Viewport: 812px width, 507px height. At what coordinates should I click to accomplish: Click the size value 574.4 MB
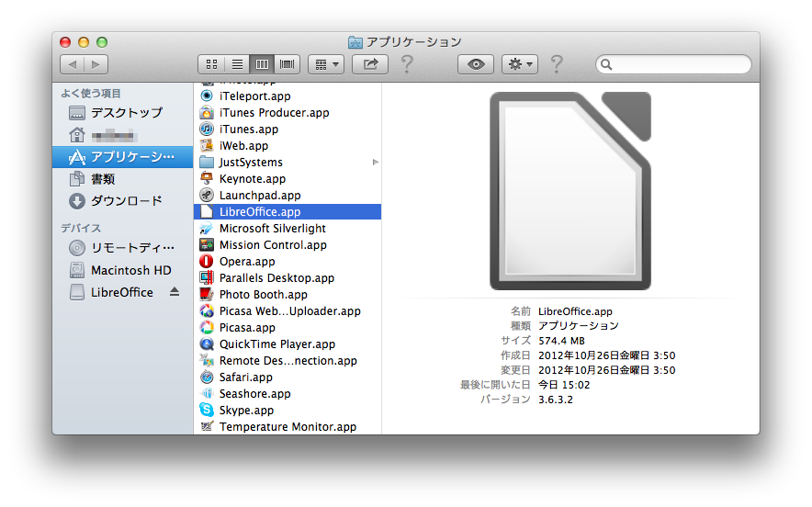(561, 341)
